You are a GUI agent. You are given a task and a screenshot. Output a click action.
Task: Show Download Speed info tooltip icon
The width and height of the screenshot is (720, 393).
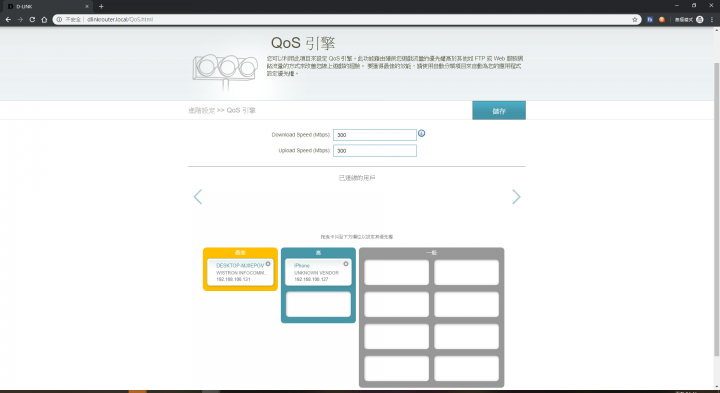[422, 133]
